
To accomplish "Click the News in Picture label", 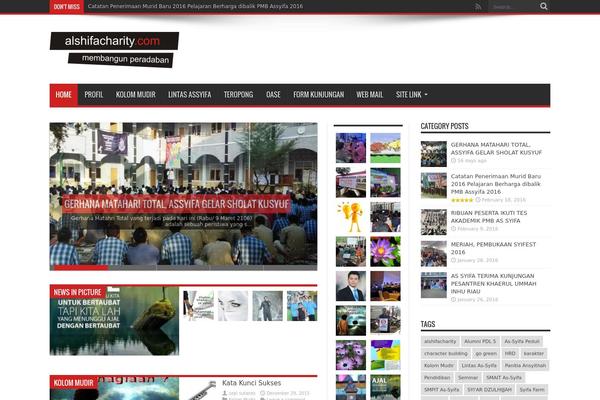I will click(x=77, y=292).
